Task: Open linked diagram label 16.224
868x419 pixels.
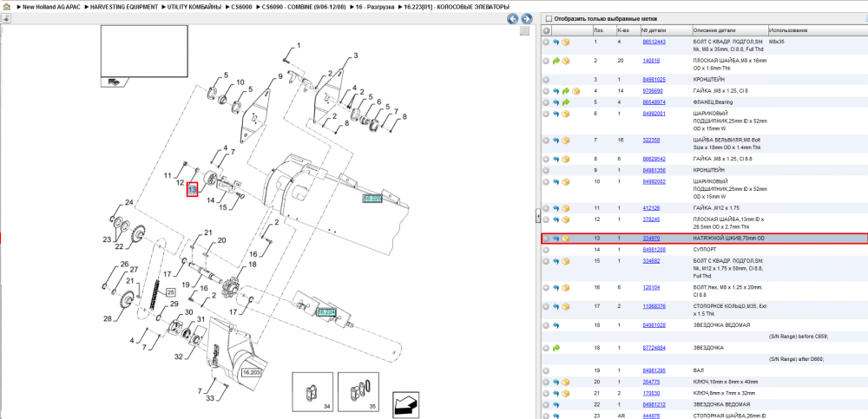Action: [x=326, y=312]
